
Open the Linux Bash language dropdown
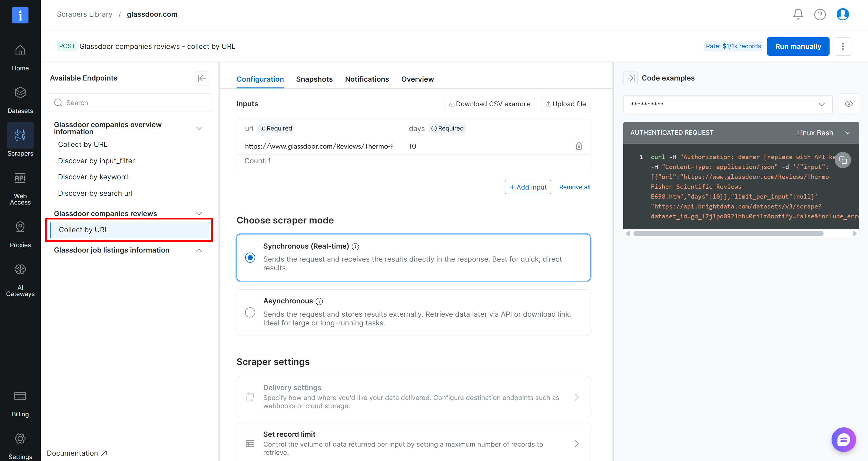click(824, 133)
